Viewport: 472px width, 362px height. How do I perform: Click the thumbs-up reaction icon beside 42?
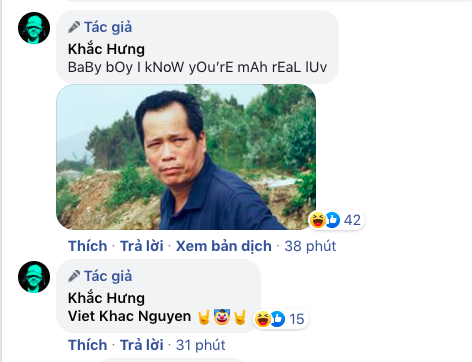pos(332,220)
